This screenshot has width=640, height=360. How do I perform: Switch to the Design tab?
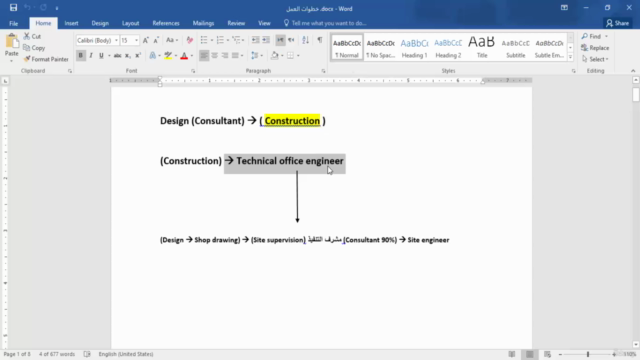(x=100, y=23)
